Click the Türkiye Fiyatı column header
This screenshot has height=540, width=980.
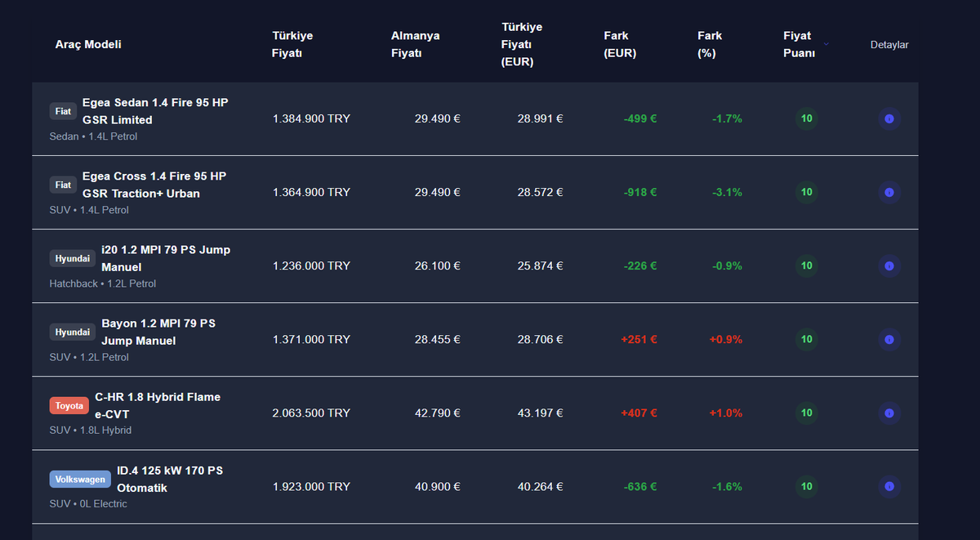point(292,44)
